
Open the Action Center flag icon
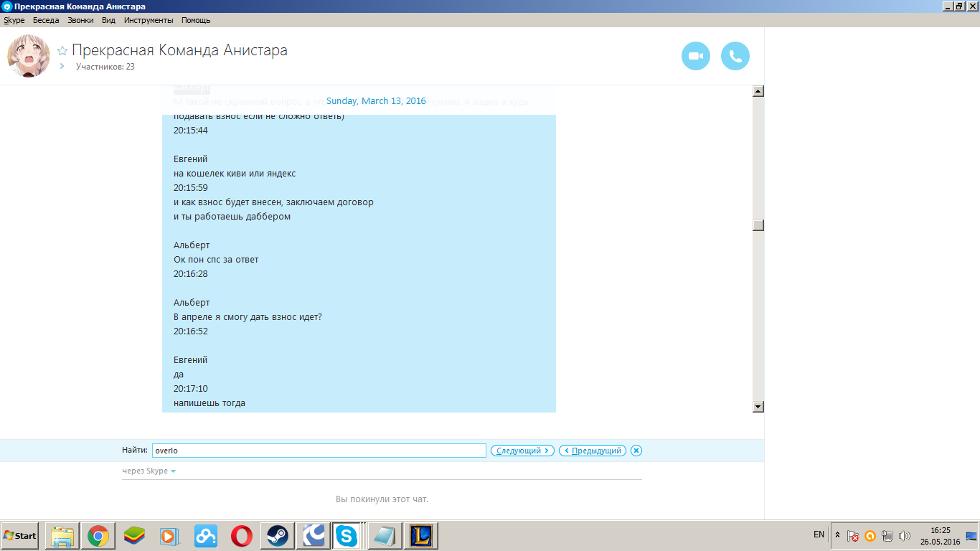tap(853, 536)
